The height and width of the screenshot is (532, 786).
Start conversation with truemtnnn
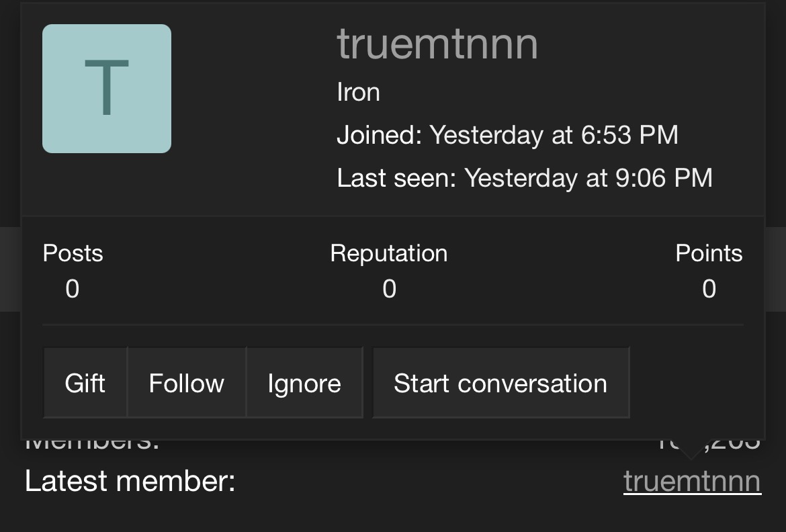pyautogui.click(x=500, y=383)
